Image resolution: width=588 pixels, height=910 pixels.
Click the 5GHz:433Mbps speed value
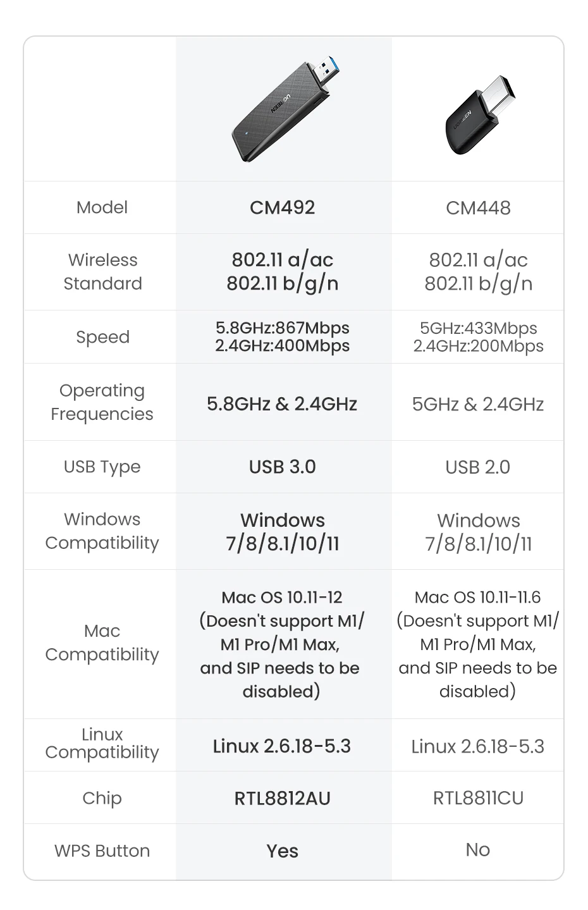coord(479,328)
